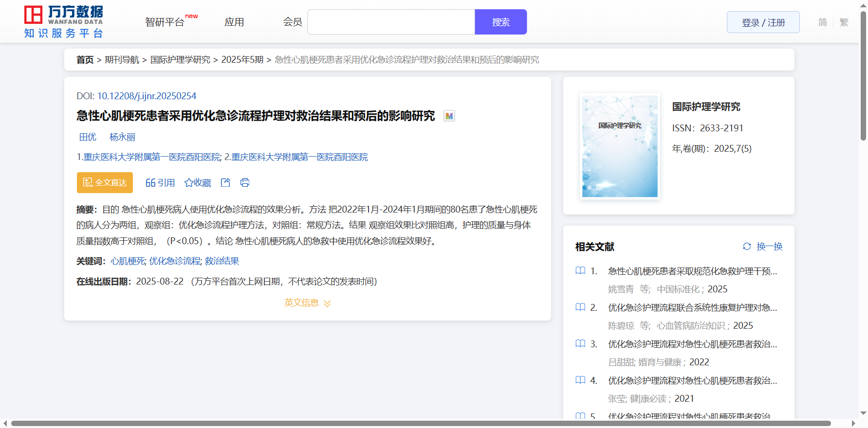Screen dimensions: 868x428
Task: Click the share icon beside 收藏
Action: (x=225, y=182)
